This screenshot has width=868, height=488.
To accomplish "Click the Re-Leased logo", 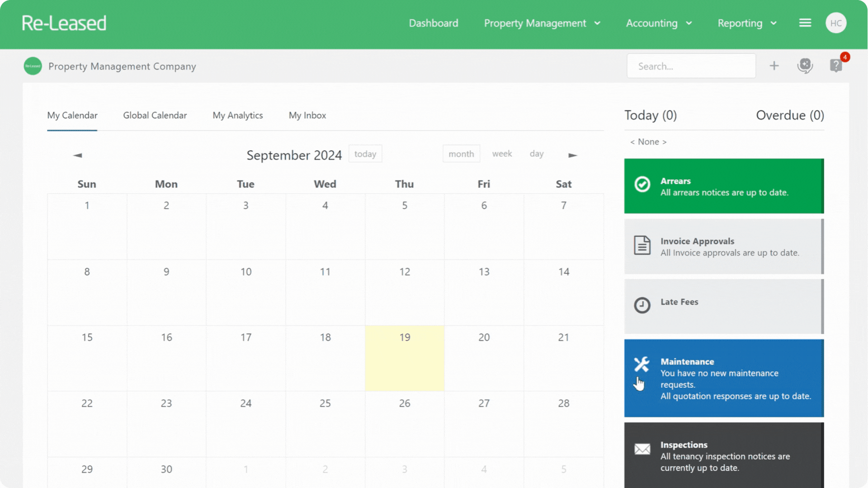I will 64,23.
